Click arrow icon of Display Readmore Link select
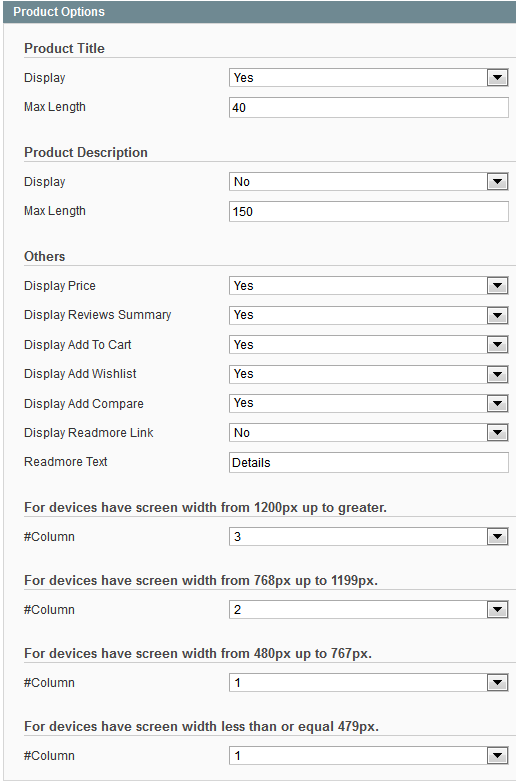Image resolution: width=516 pixels, height=781 pixels. click(497, 433)
